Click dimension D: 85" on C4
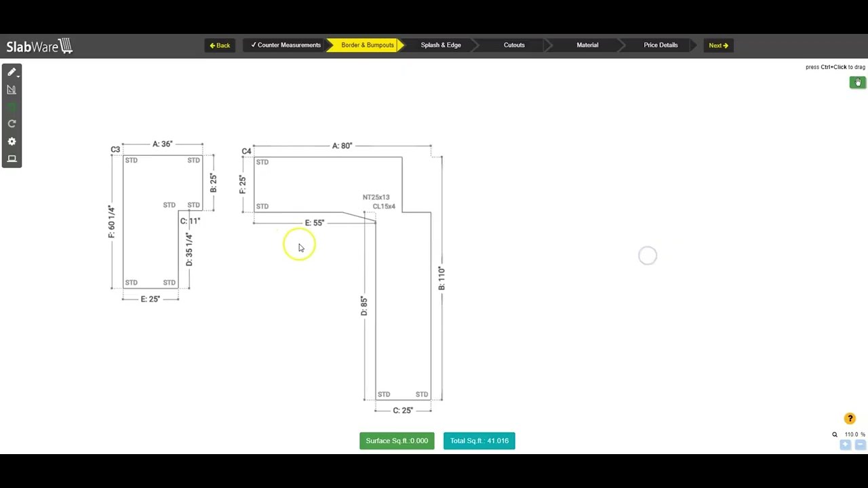This screenshot has height=488, width=868. 364,306
